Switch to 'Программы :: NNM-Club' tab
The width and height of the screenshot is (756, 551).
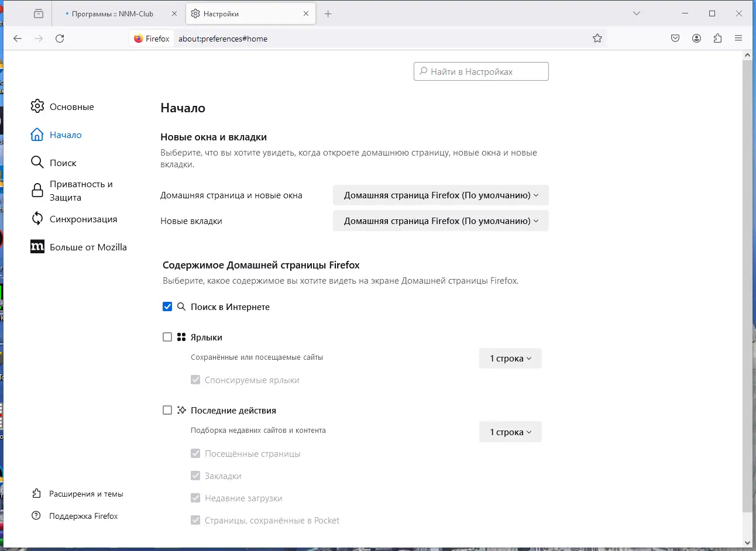112,13
